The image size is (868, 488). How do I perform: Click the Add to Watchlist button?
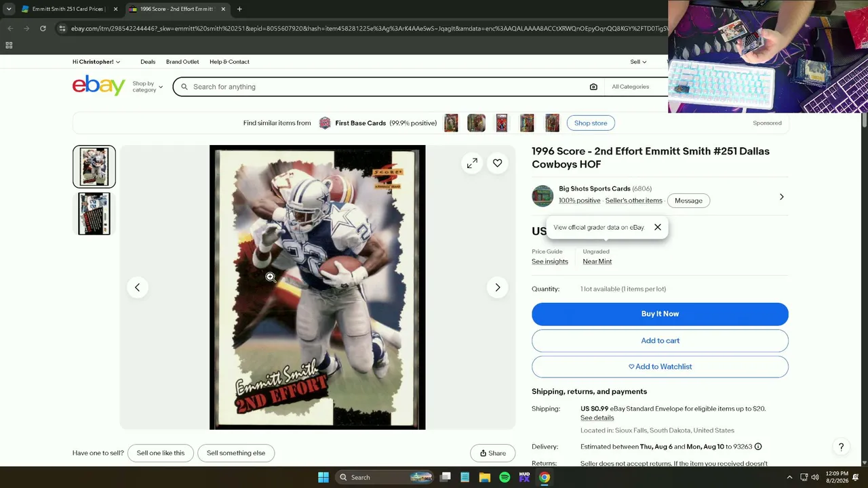coord(660,367)
